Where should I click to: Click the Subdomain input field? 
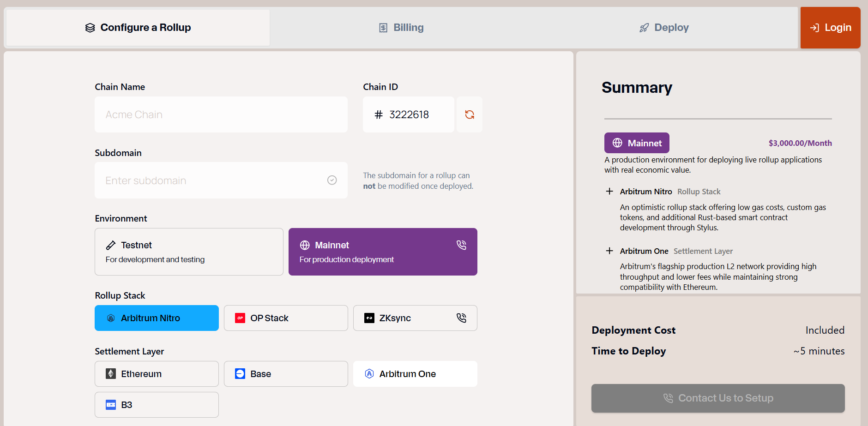(x=221, y=180)
